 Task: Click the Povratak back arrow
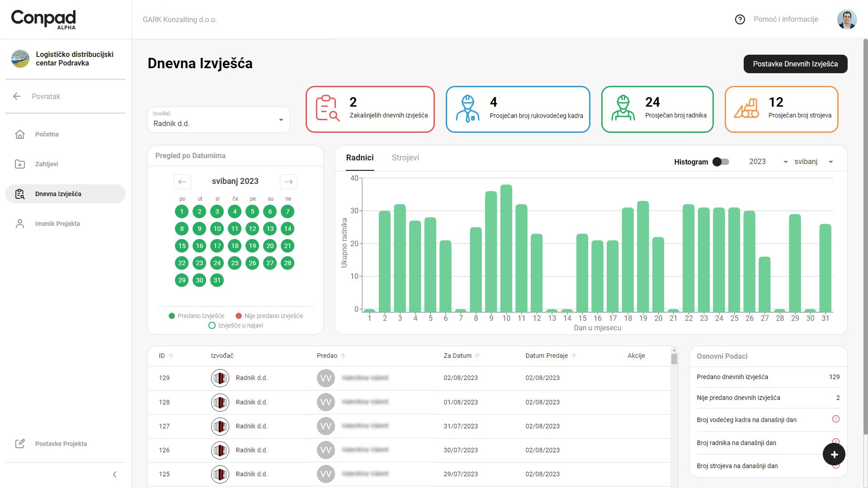[x=17, y=96]
